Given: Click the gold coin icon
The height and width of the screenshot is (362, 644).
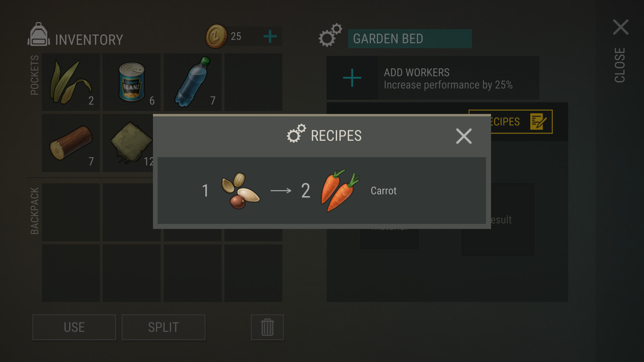Looking at the screenshot, I should point(216,36).
